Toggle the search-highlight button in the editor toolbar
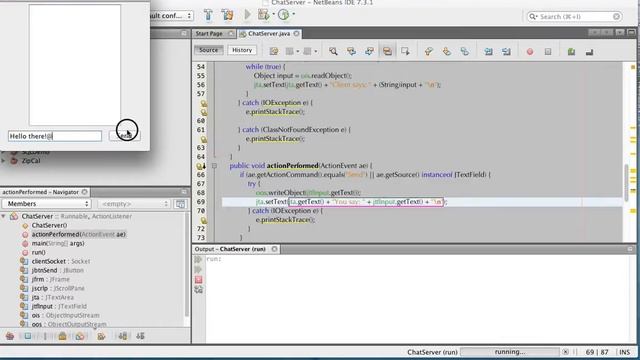 tap(387, 51)
